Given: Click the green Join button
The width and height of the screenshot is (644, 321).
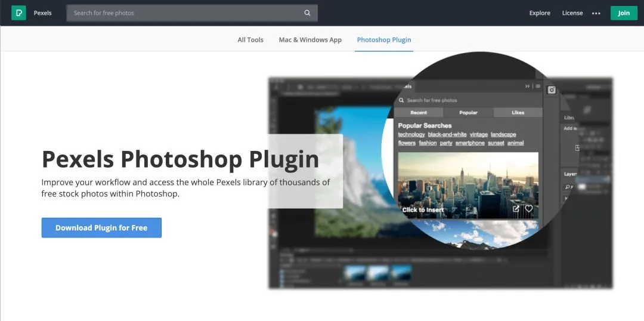Looking at the screenshot, I should click(624, 13).
